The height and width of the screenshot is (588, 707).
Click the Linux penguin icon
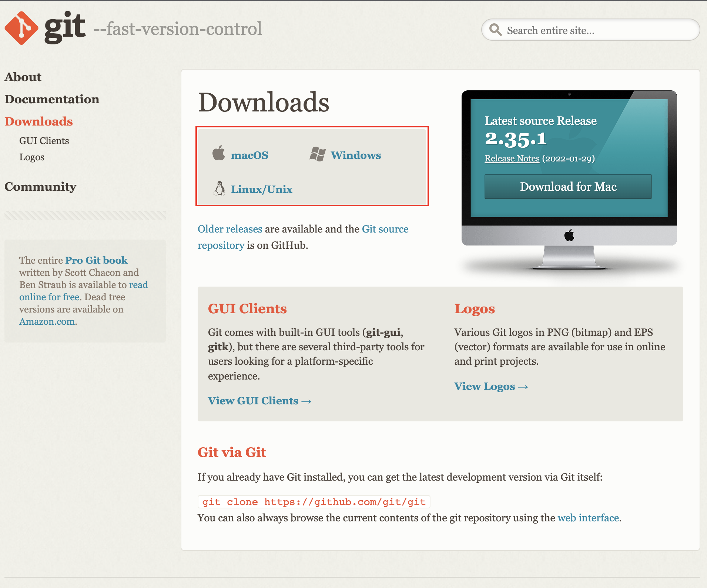(220, 188)
